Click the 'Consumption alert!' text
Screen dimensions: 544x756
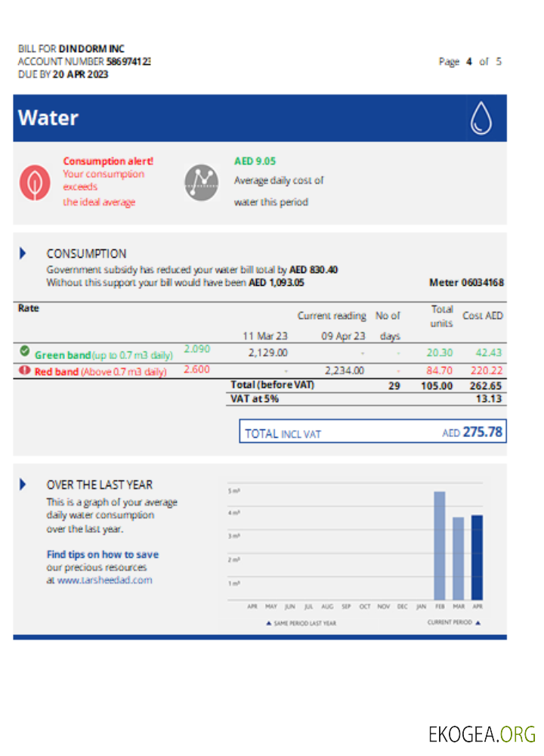coord(108,161)
